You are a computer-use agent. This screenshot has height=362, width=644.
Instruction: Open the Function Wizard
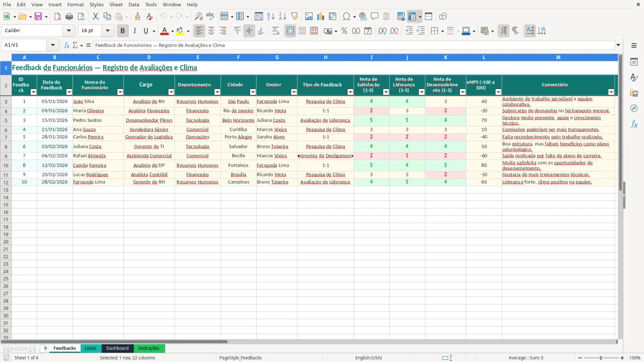(x=67, y=45)
